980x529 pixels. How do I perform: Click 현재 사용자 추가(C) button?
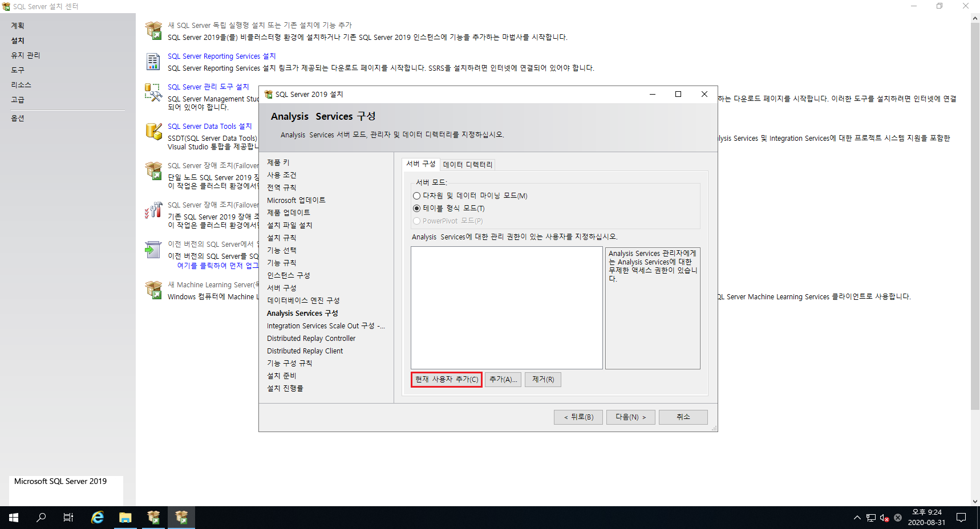[447, 379]
